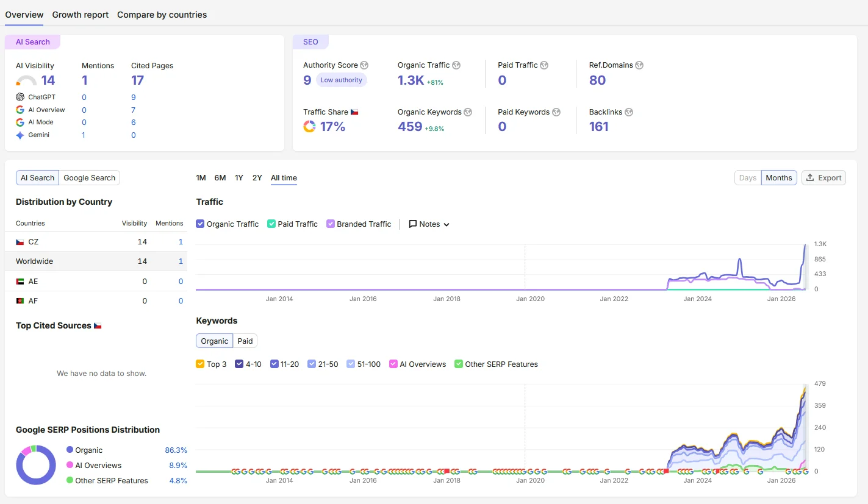Click the Google icon next to AI Overview
868x504 pixels.
click(x=20, y=110)
